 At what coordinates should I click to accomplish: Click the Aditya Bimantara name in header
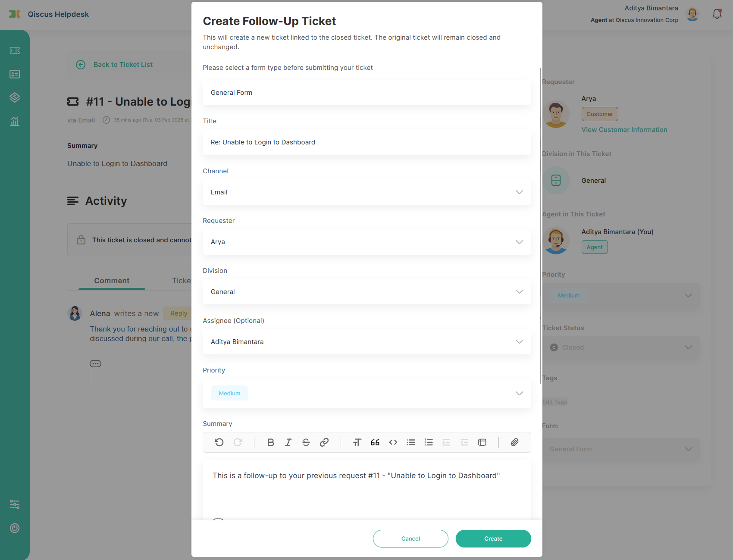(x=651, y=8)
